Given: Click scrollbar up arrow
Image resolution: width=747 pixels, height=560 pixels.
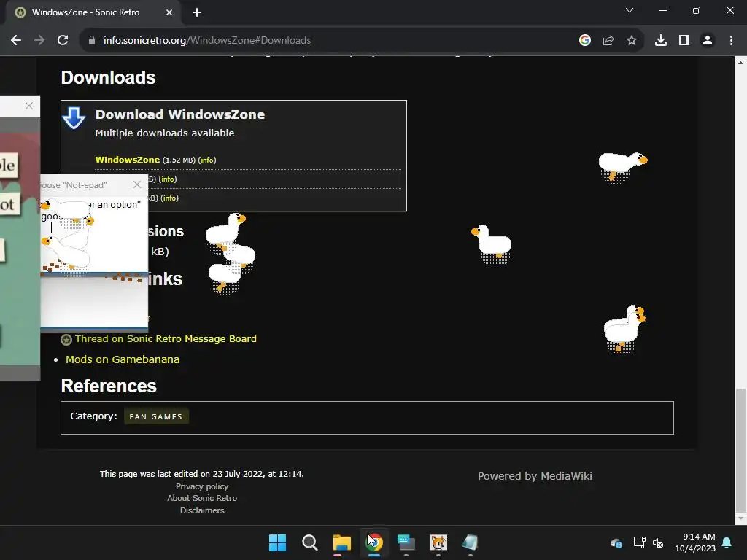Looking at the screenshot, I should click(x=740, y=62).
